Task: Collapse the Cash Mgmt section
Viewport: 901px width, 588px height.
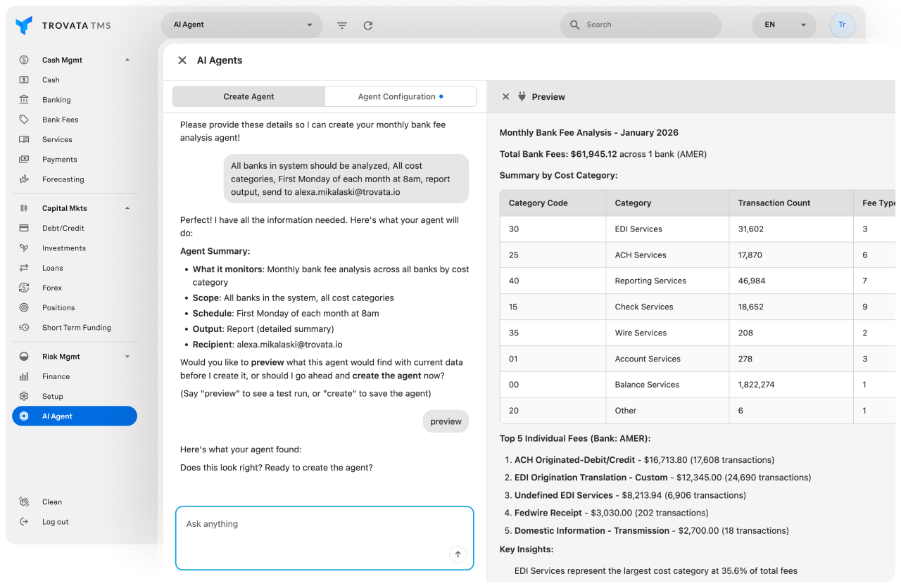Action: coord(127,60)
